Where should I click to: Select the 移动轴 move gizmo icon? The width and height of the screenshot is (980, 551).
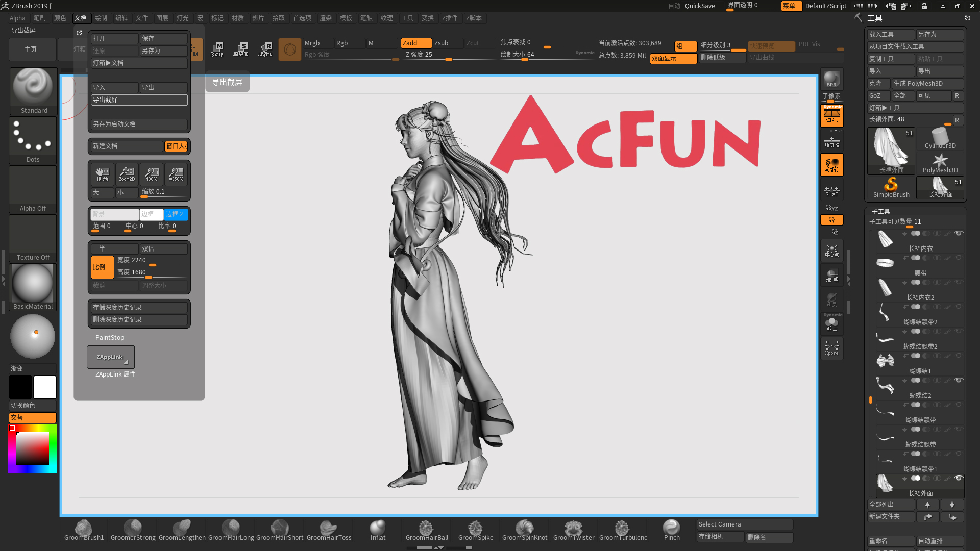tap(217, 49)
